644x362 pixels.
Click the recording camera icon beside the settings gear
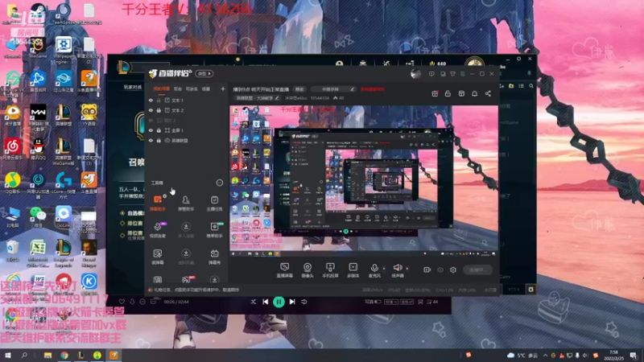coord(427,269)
